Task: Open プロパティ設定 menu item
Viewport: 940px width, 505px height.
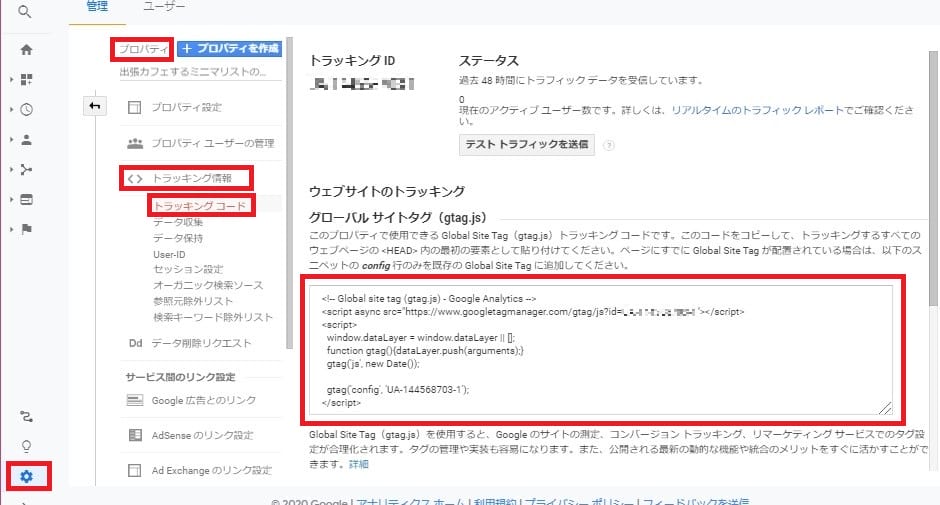Action: [x=186, y=107]
